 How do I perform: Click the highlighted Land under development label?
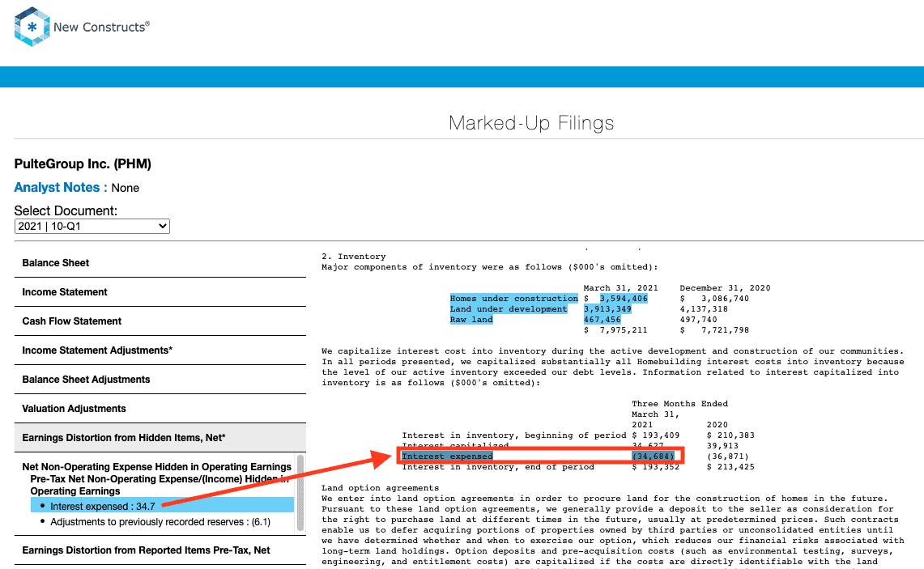pos(509,309)
